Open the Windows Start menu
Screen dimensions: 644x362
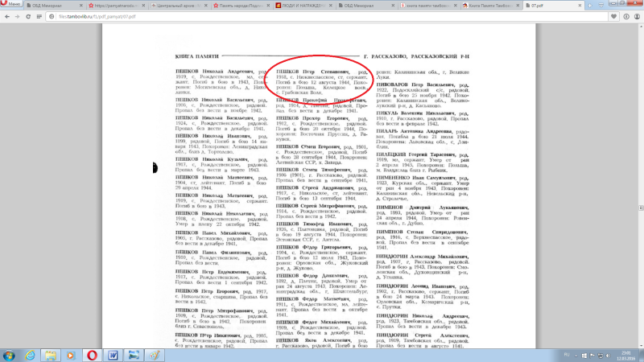(9, 355)
